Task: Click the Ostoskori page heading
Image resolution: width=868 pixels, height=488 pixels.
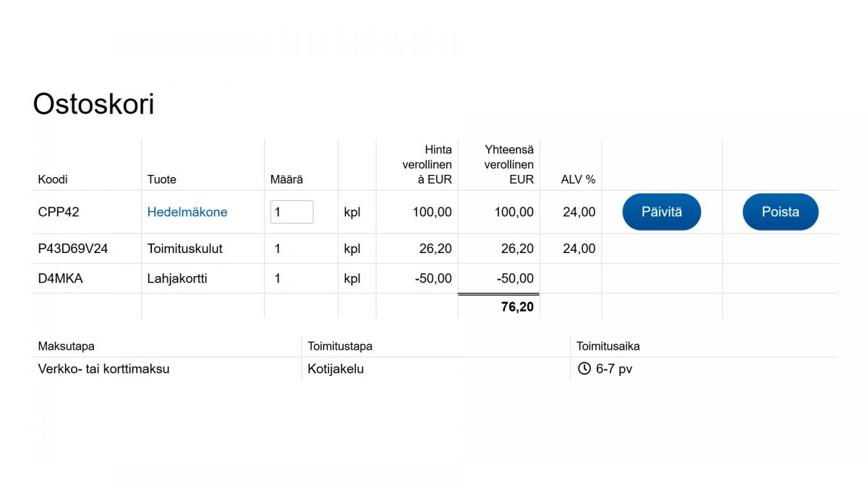Action: pyautogui.click(x=93, y=104)
